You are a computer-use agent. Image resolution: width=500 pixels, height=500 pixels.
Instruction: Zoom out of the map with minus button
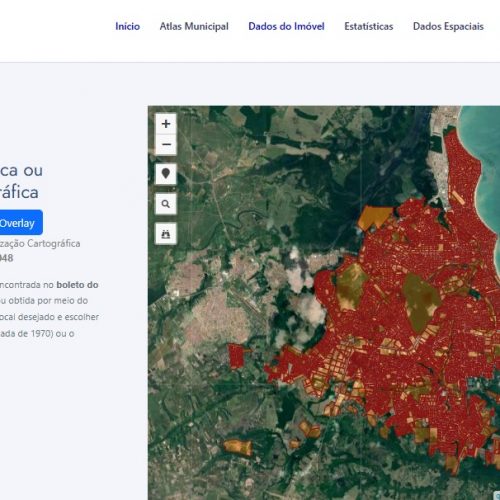166,145
